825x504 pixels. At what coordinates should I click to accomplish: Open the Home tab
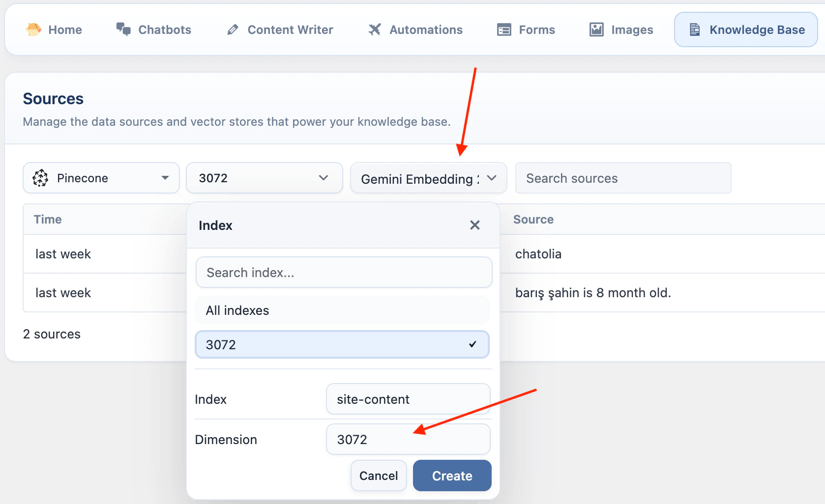tap(54, 29)
